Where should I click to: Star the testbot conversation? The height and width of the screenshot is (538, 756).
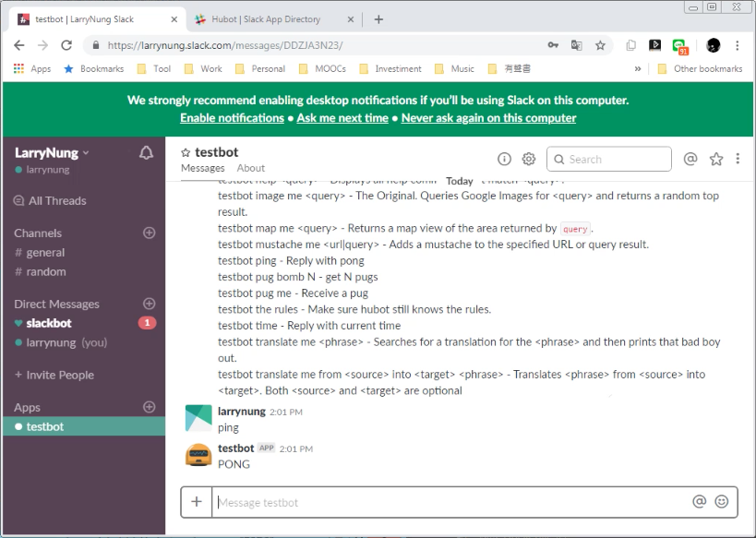click(186, 153)
